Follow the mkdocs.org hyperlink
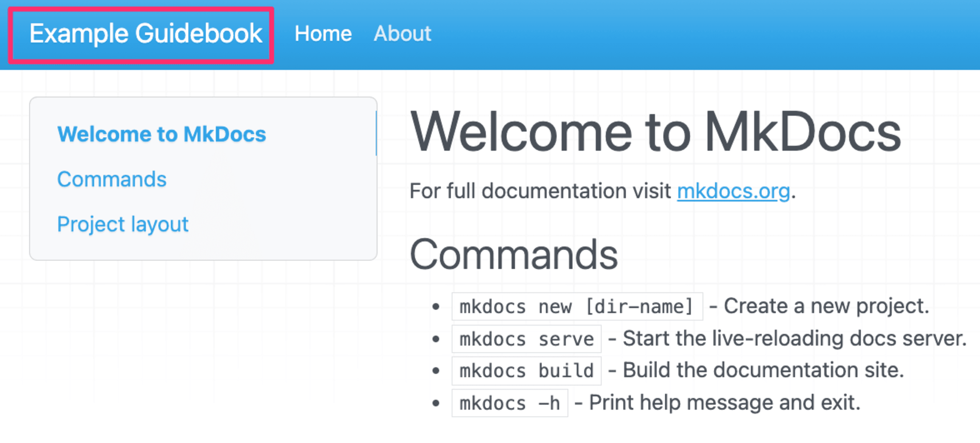Viewport: 980px width, 443px height. [x=734, y=191]
